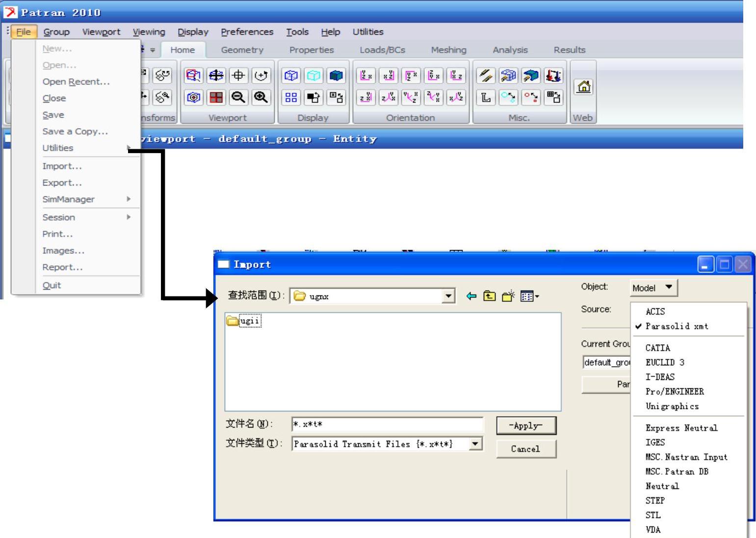Click the zoom out magnifier icon
Screen dimensions: 756x538
[x=238, y=97]
